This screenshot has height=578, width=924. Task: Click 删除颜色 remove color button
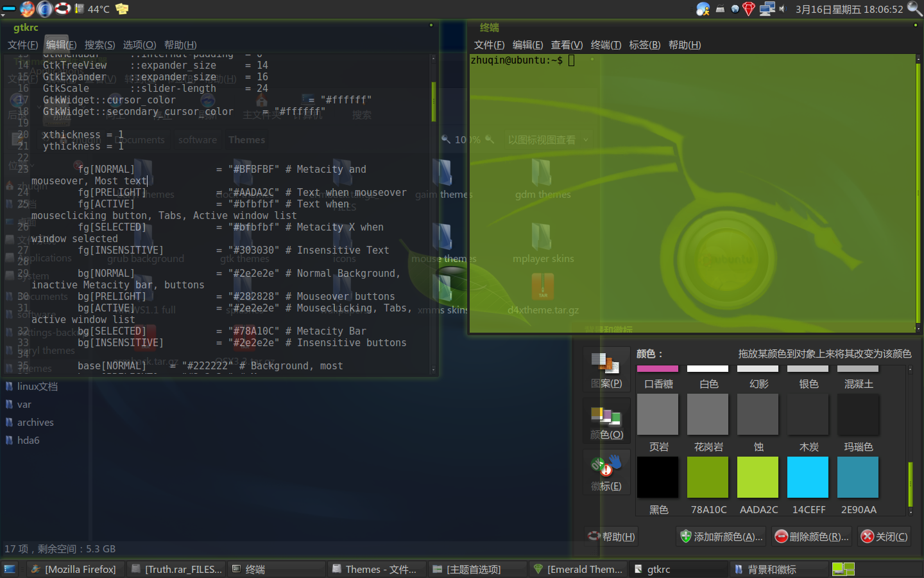pos(812,536)
